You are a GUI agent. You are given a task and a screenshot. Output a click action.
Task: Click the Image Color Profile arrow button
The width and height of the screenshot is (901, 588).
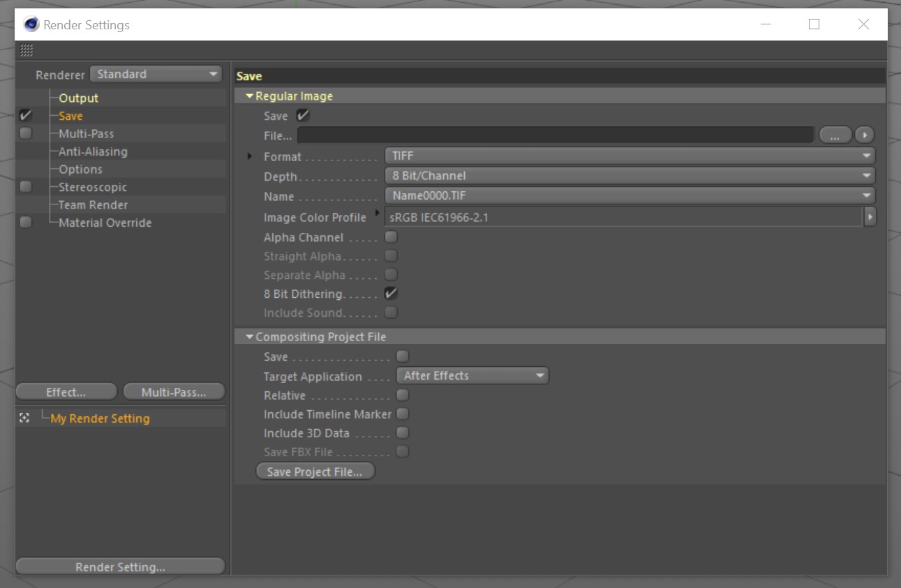[x=870, y=218]
